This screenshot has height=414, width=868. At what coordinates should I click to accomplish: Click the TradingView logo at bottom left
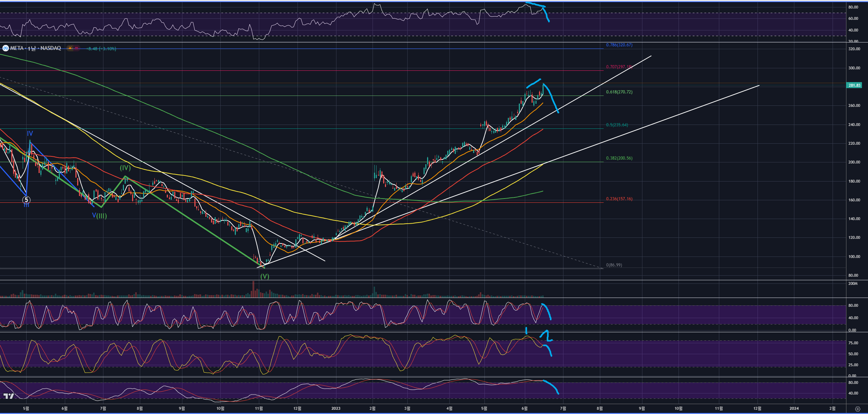pos(8,396)
